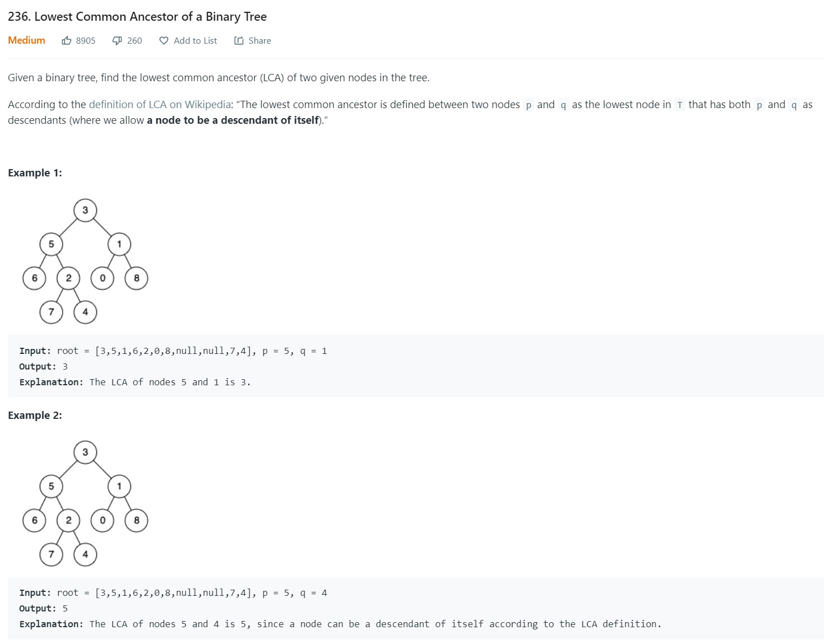Screen dimensions: 824x644
Task: Click node 0 in Example 1 tree diagram
Action: pyautogui.click(x=103, y=278)
